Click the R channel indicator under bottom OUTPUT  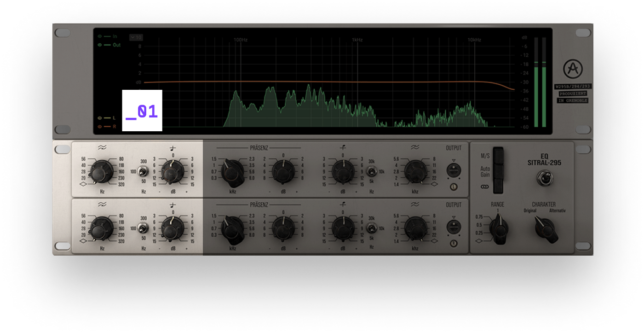pyautogui.click(x=454, y=244)
